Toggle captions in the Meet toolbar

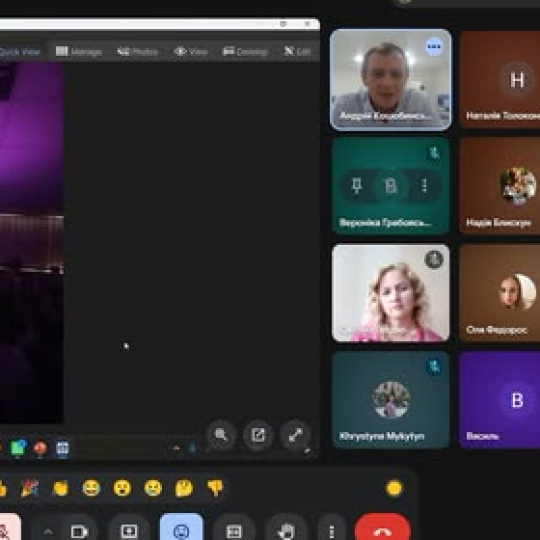tap(234, 531)
